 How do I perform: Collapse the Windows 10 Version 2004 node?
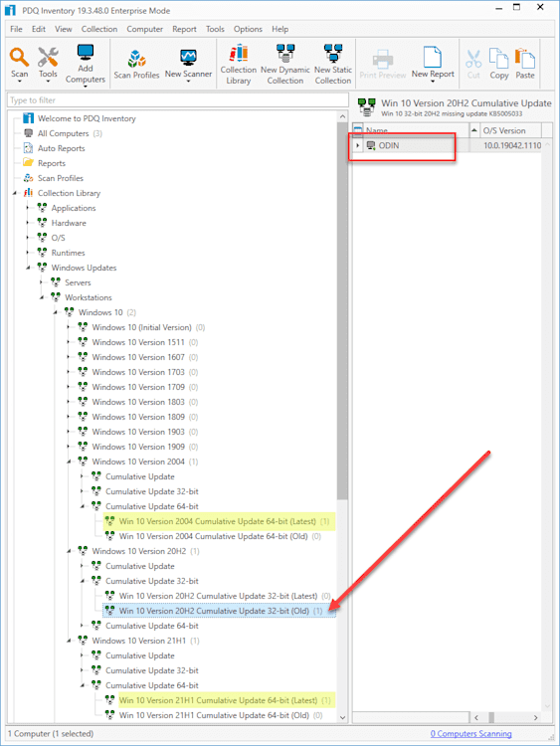(x=69, y=462)
